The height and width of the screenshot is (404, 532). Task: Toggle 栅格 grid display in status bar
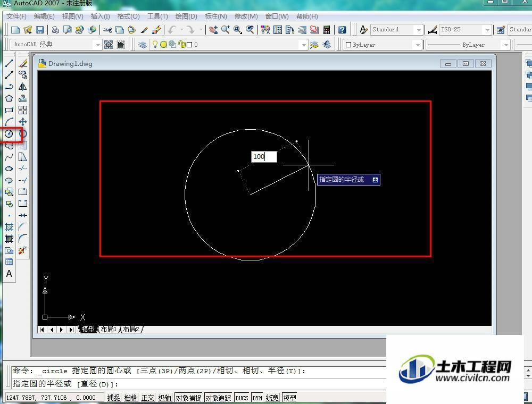131,398
